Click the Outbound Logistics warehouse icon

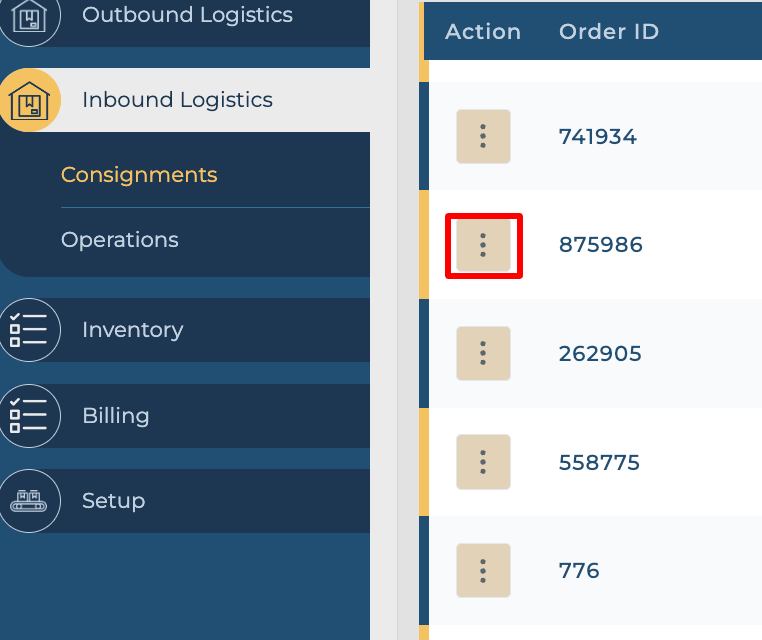(29, 17)
